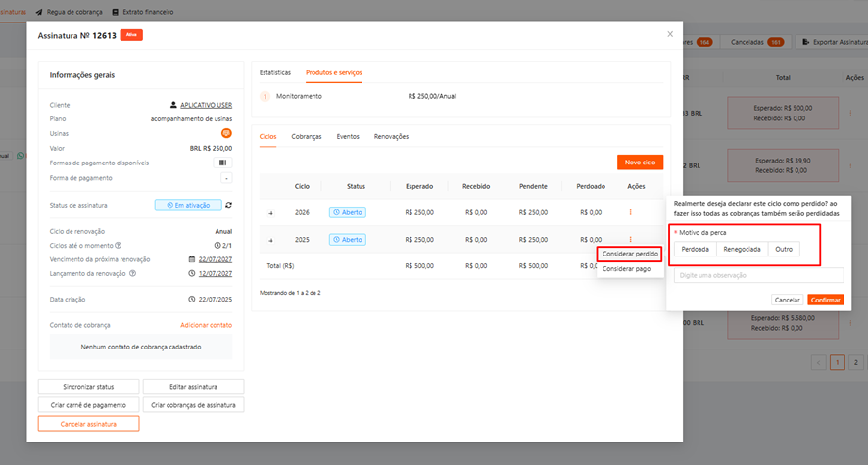Open actions menu for the 2025 cycle
868x465 pixels.
tap(630, 240)
